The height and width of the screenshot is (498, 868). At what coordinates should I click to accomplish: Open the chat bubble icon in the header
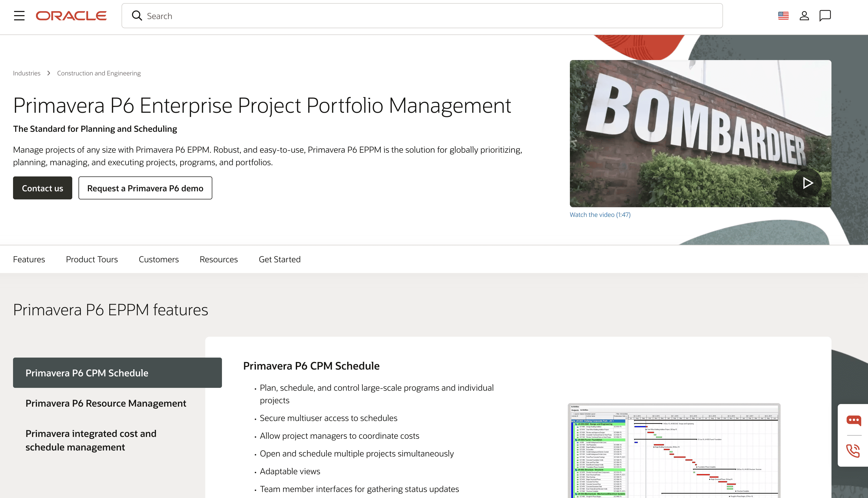point(826,16)
